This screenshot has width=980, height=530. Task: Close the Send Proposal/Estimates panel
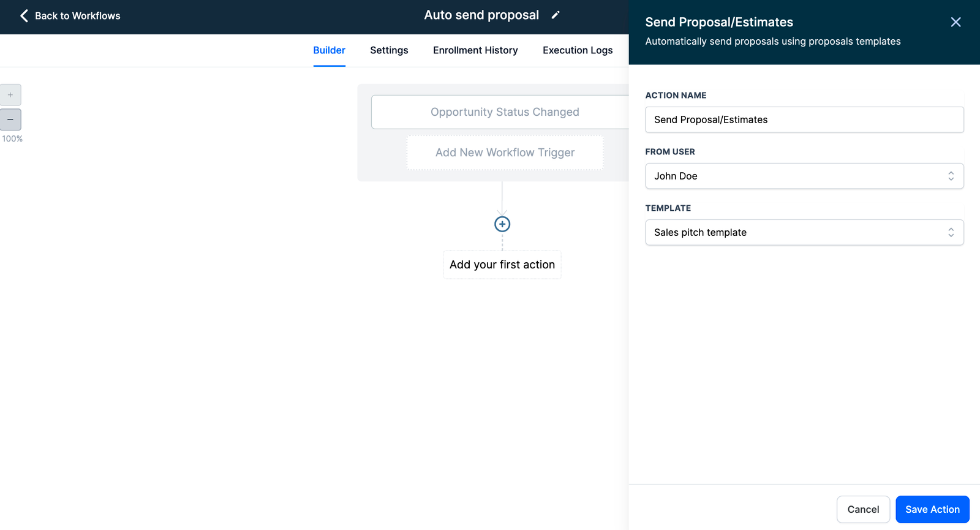[956, 22]
